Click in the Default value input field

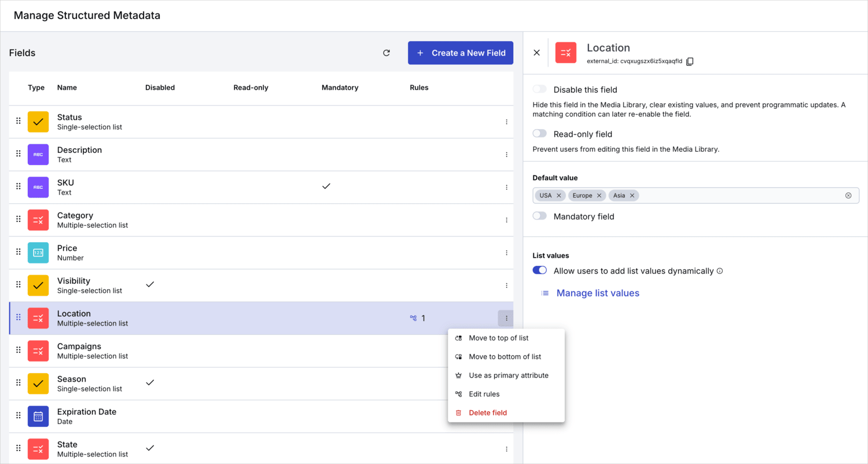696,195
